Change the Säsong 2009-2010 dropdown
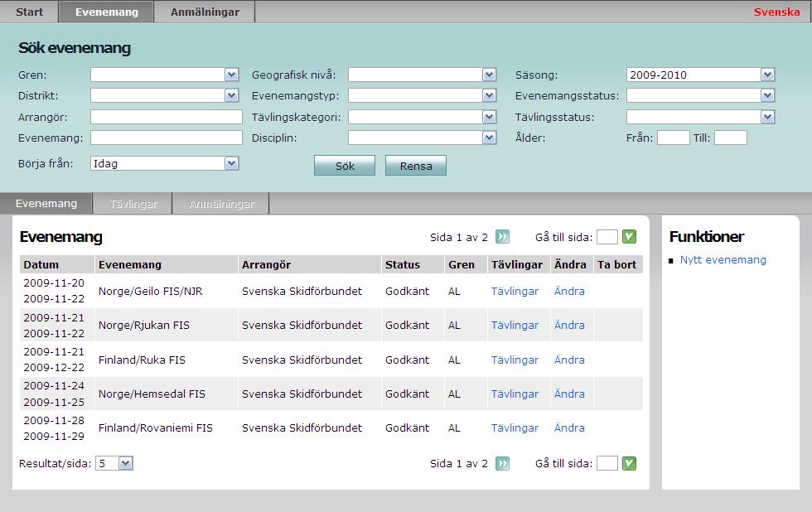812x512 pixels. 701,75
